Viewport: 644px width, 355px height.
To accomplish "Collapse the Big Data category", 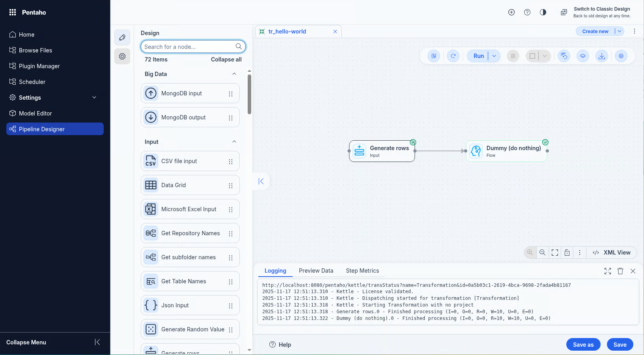I will (x=234, y=74).
